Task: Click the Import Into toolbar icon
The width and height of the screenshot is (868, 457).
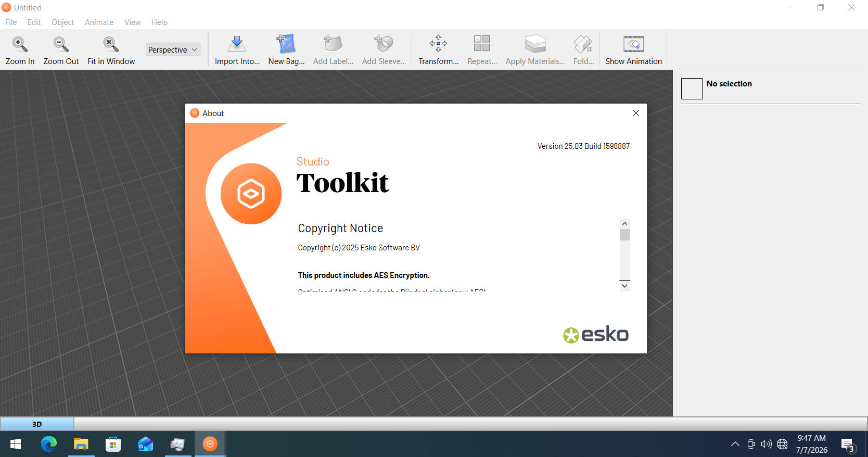Action: [x=237, y=44]
